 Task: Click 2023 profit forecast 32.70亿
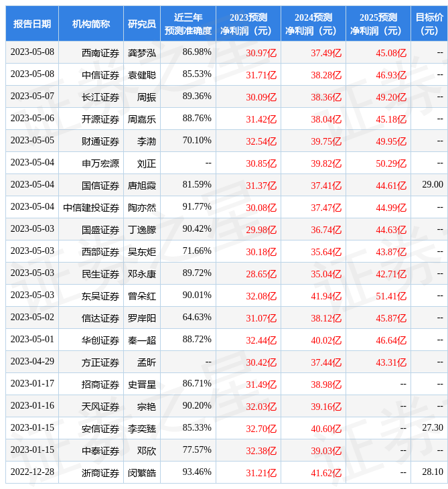pyautogui.click(x=261, y=429)
